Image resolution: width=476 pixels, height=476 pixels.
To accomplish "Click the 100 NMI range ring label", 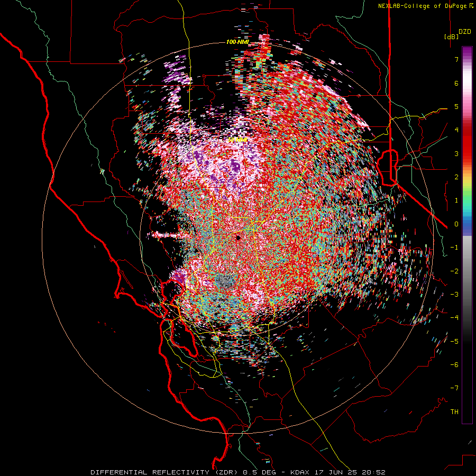I will (x=237, y=42).
